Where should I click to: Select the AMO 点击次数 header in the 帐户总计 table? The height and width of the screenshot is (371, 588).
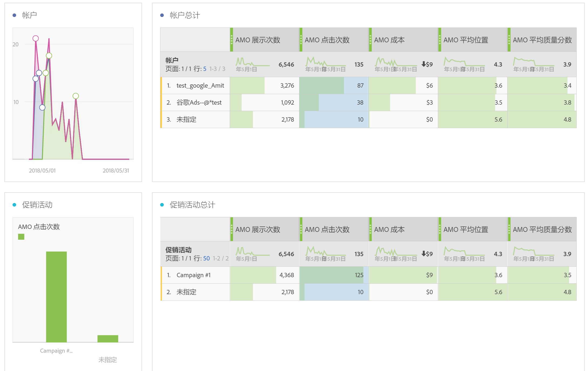tap(327, 40)
